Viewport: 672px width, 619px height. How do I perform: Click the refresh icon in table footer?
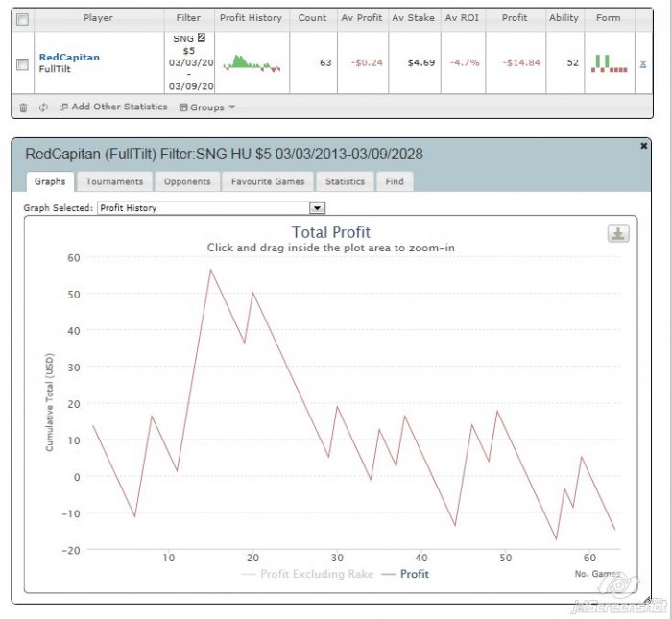[x=43, y=107]
